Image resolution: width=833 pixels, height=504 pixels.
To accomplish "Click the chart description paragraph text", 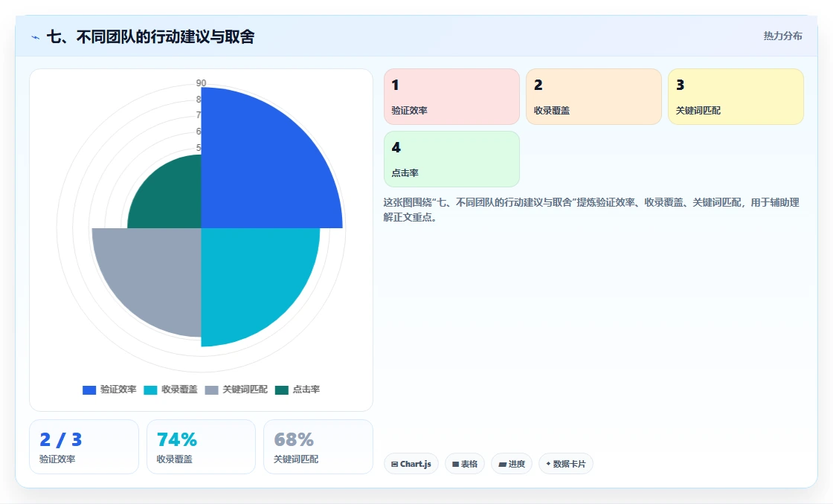I will coord(591,210).
